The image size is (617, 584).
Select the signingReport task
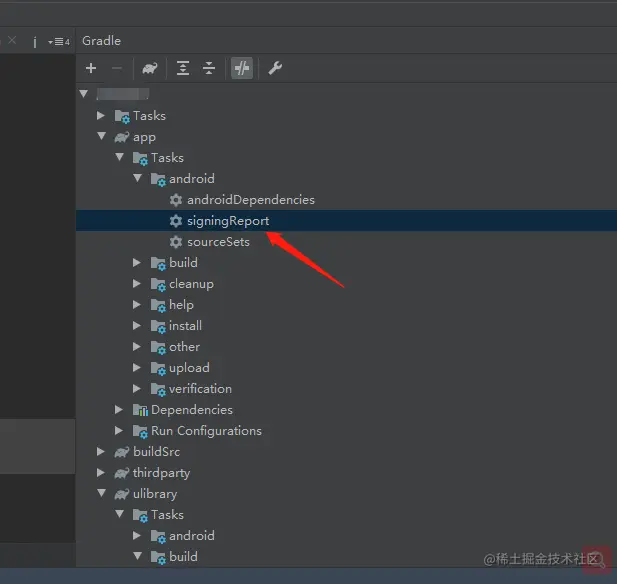pos(228,221)
